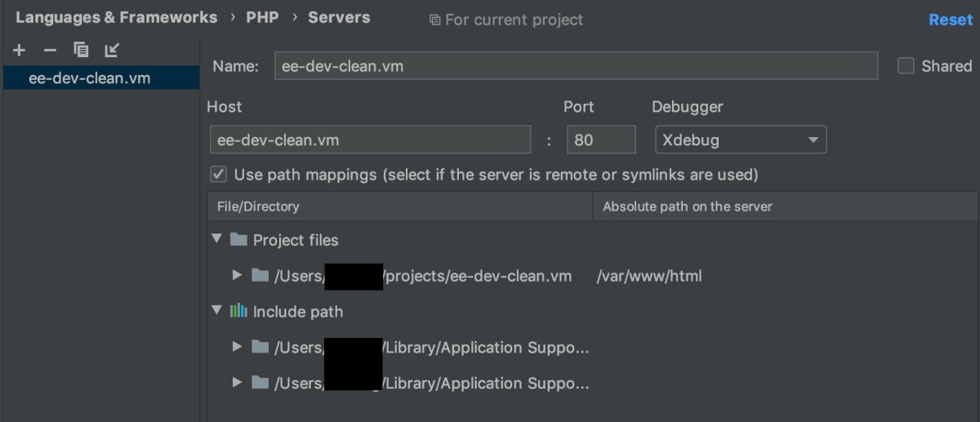This screenshot has width=980, height=422.
Task: Copy the selected server configuration
Action: [81, 51]
